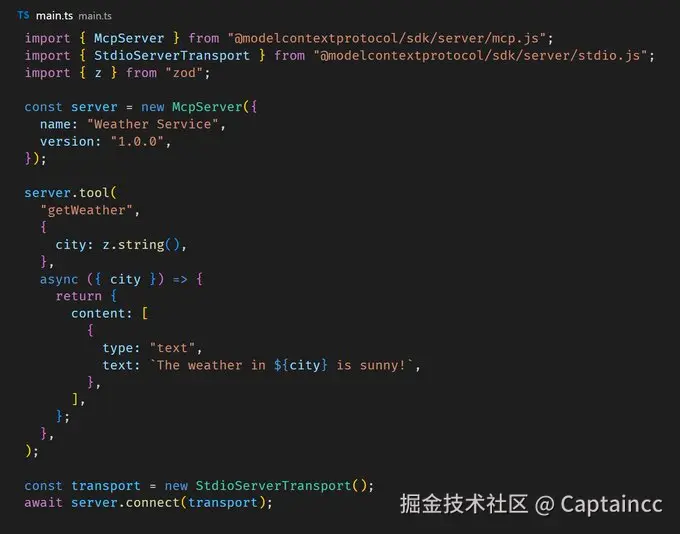Screen dimensions: 680x534
Task: Click the McpServer import identifier
Action: pyautogui.click(x=129, y=38)
